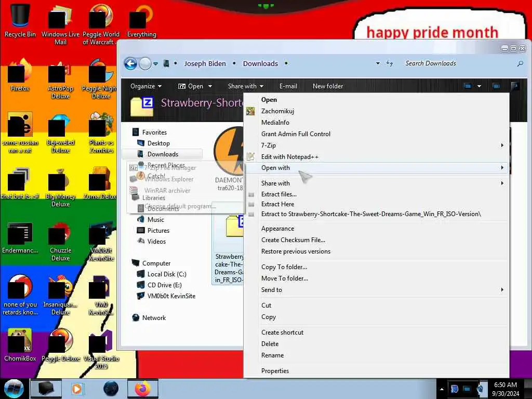Open the media player taskbar icon
This screenshot has width=532, height=399.
click(x=77, y=389)
